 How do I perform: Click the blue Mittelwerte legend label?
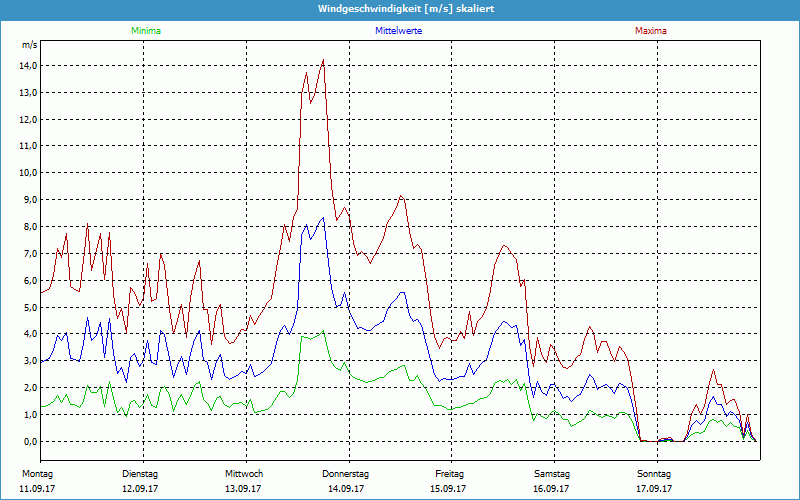(398, 31)
